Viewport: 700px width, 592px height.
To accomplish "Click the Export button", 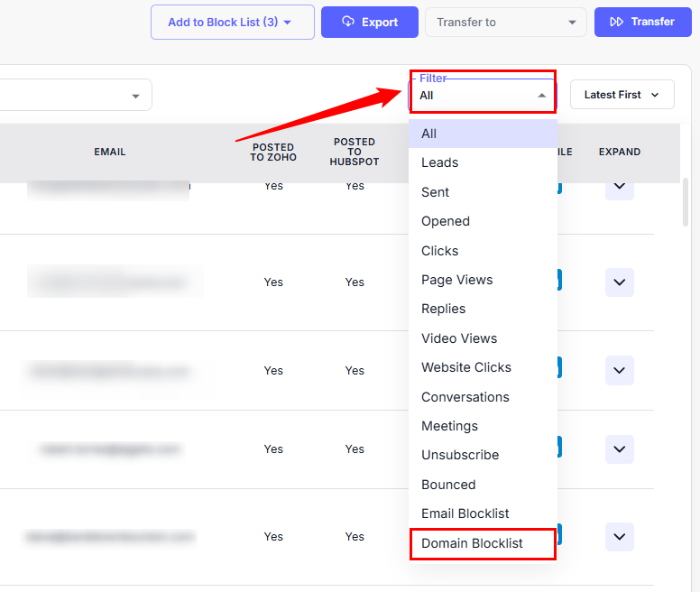I will 369,23.
